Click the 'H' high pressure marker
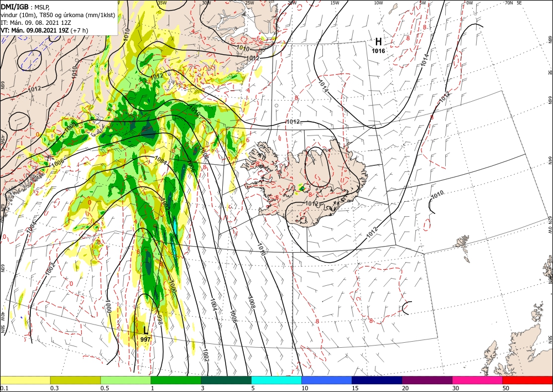This screenshot has height=392, width=553. pyautogui.click(x=378, y=42)
